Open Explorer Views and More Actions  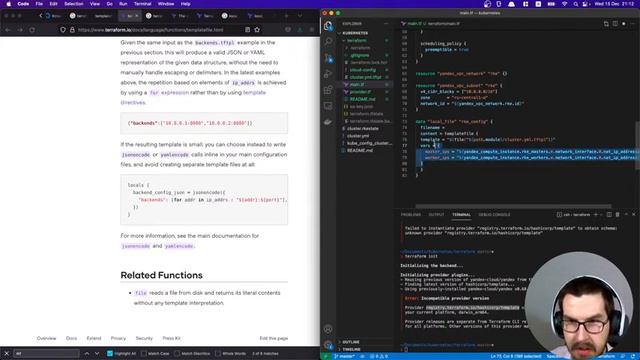tap(386, 24)
